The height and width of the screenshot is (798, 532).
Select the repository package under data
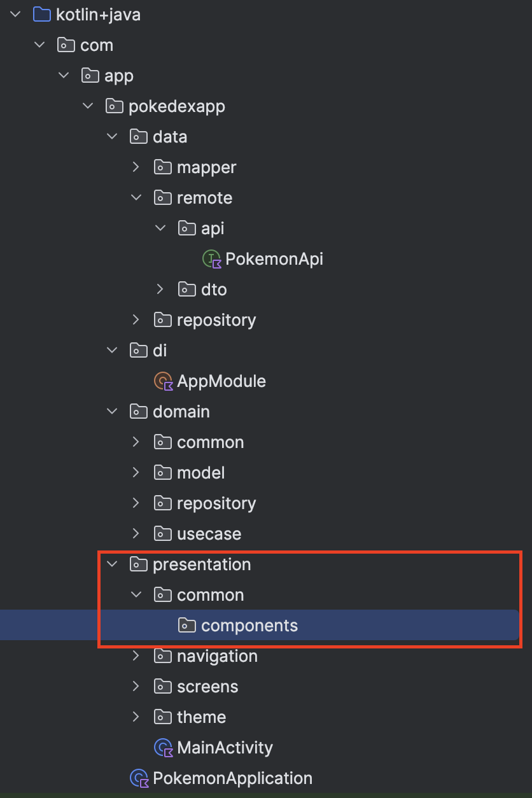coord(216,320)
